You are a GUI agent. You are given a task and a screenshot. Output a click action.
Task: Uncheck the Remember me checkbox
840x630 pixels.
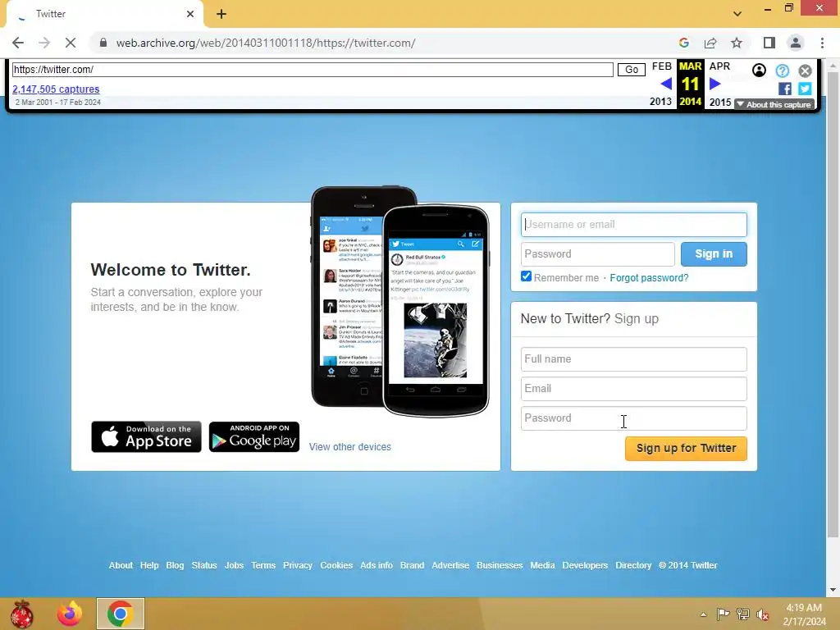[526, 276]
